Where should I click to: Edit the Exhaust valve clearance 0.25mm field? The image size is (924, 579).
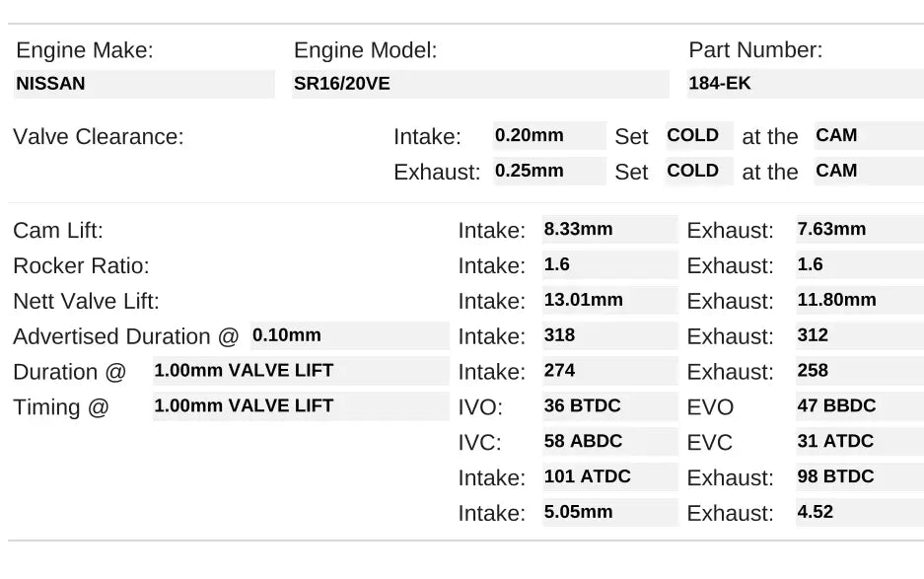tap(549, 171)
